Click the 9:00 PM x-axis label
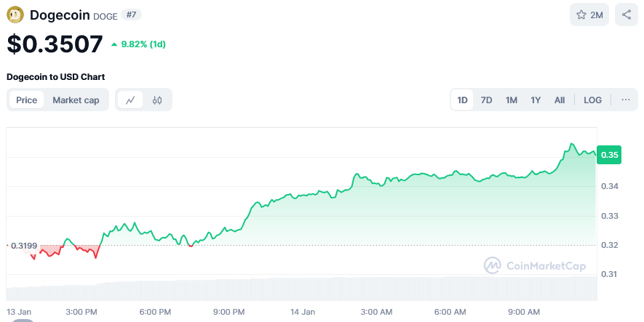The width and height of the screenshot is (644, 322). coord(228,312)
